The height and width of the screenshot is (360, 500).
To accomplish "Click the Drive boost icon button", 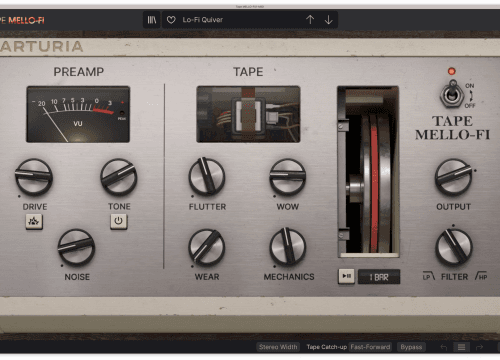I will click(34, 221).
